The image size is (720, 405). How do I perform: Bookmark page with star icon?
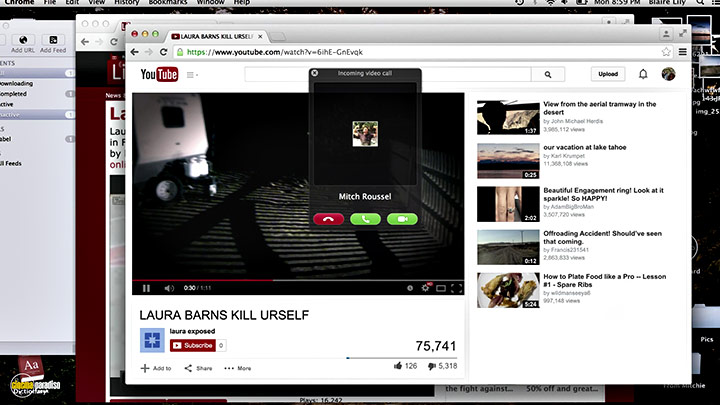coord(666,52)
